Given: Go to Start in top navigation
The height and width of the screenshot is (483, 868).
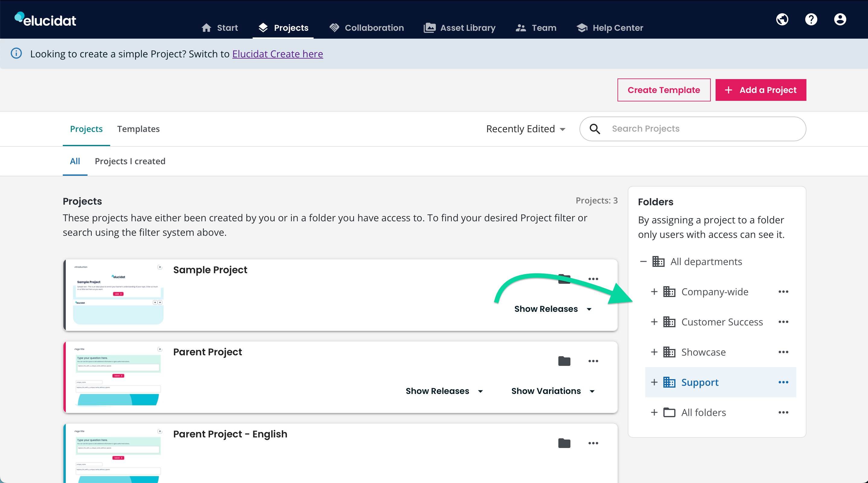Looking at the screenshot, I should 220,28.
